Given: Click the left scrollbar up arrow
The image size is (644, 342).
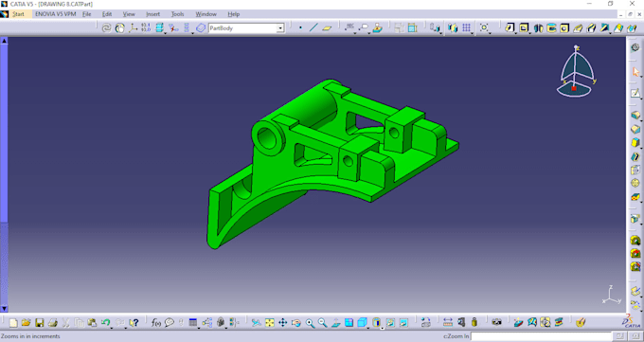Looking at the screenshot, I should [4, 41].
